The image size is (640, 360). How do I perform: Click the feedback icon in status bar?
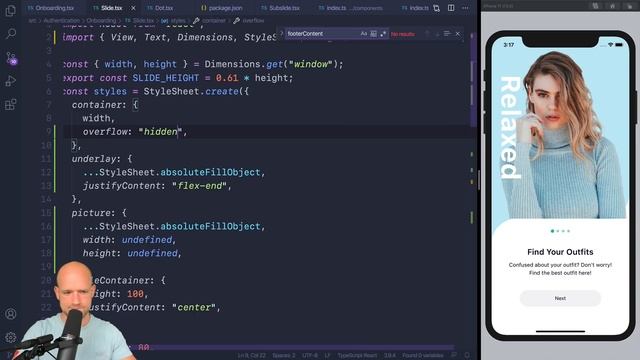(454, 356)
